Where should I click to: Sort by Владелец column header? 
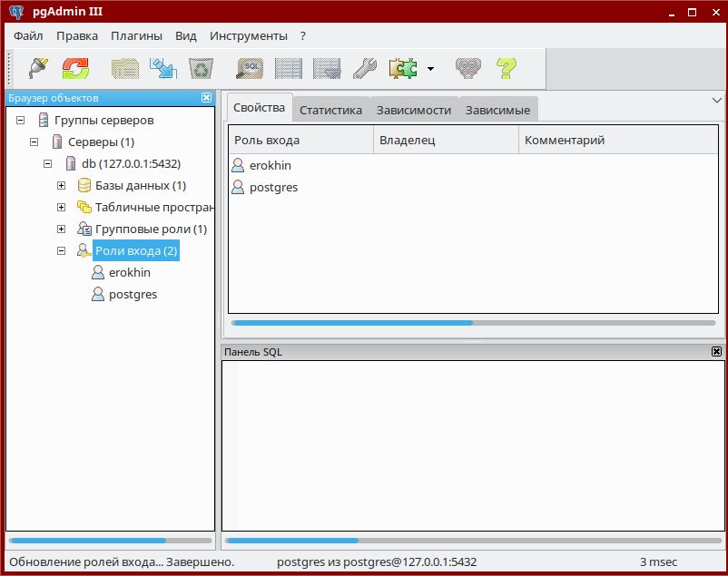pyautogui.click(x=447, y=141)
